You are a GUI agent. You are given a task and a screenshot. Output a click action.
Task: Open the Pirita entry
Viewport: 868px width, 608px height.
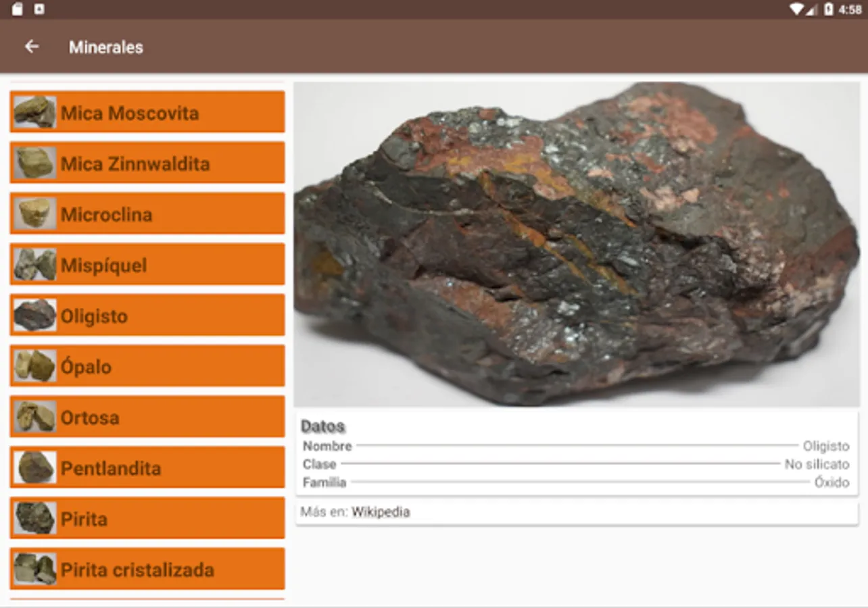(x=147, y=517)
